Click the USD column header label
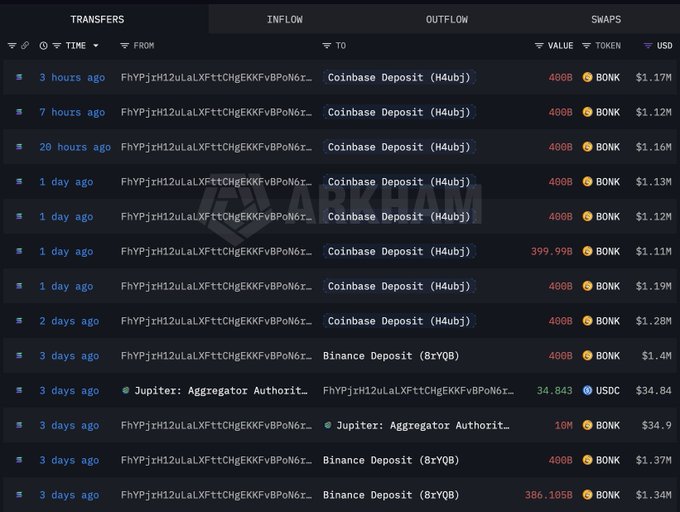Image resolution: width=680 pixels, height=512 pixels. click(x=664, y=46)
